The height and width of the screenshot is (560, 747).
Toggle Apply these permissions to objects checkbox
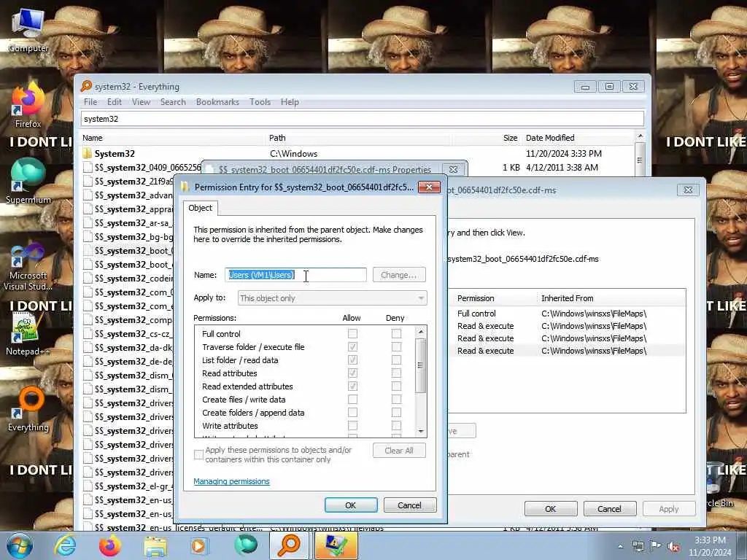pos(198,455)
